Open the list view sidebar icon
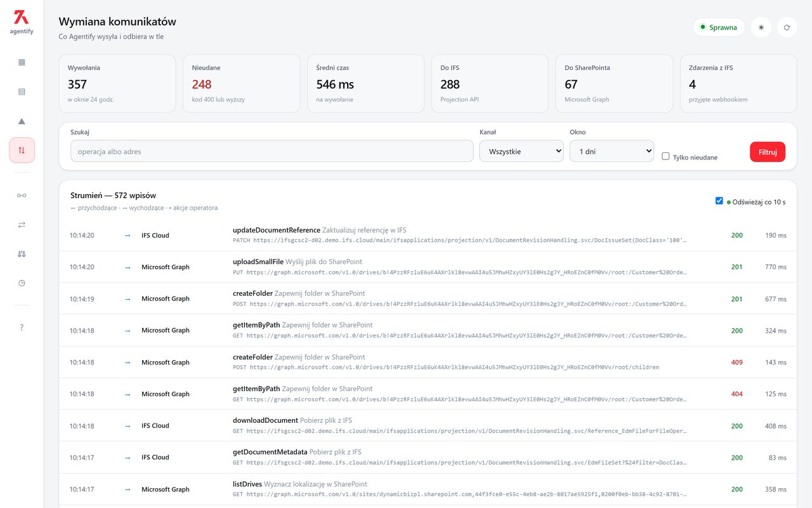 pyautogui.click(x=22, y=91)
